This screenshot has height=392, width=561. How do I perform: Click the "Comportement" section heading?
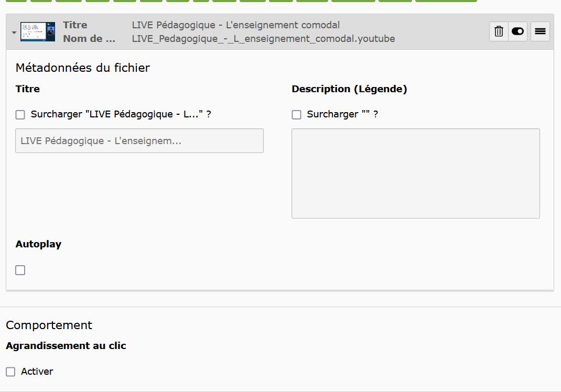tap(49, 325)
